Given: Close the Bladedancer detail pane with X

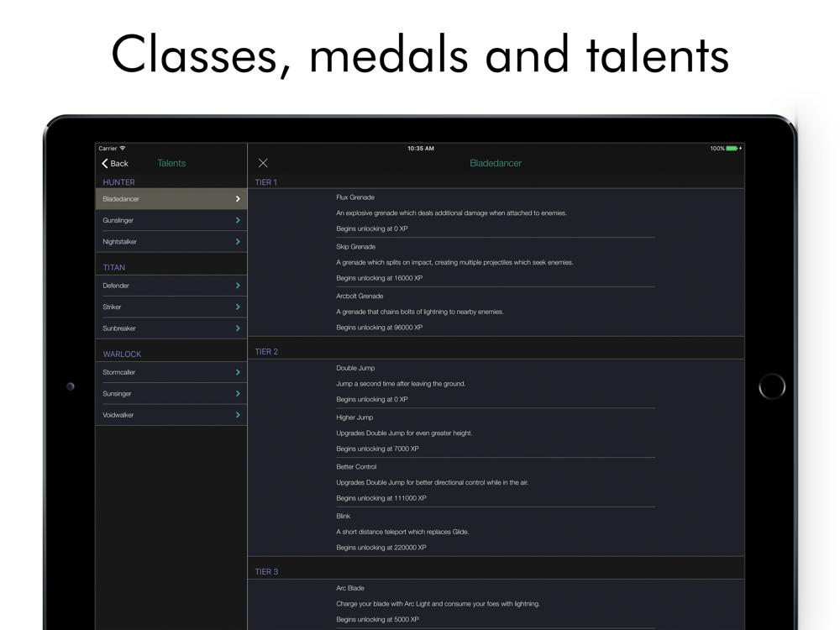Looking at the screenshot, I should click(x=263, y=163).
